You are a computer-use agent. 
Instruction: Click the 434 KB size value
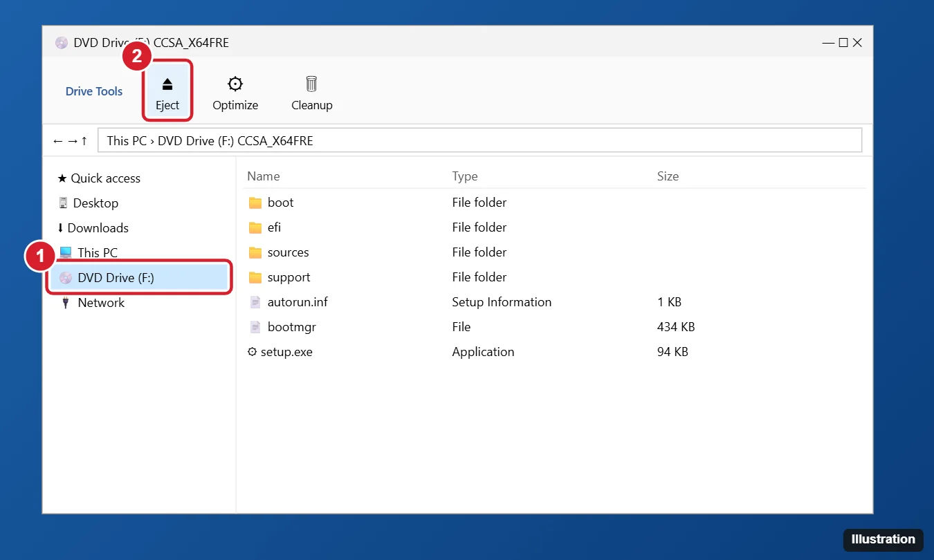(676, 327)
